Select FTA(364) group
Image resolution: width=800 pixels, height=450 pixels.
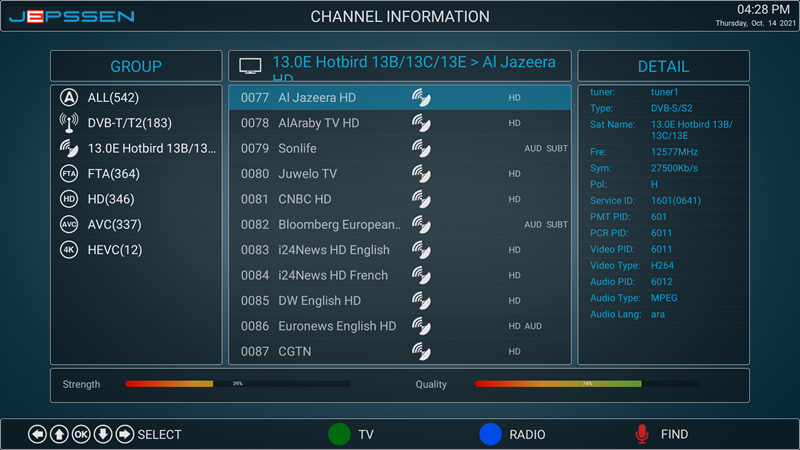pos(136,173)
